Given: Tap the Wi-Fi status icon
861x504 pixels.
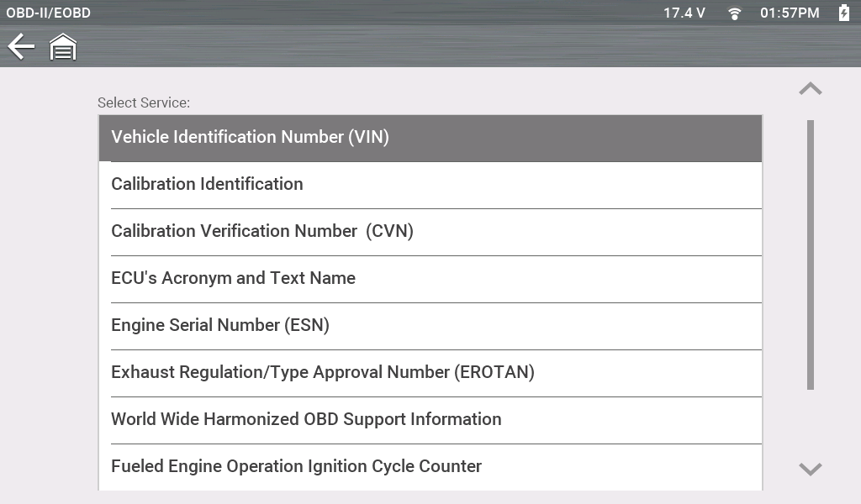Looking at the screenshot, I should tap(735, 13).
